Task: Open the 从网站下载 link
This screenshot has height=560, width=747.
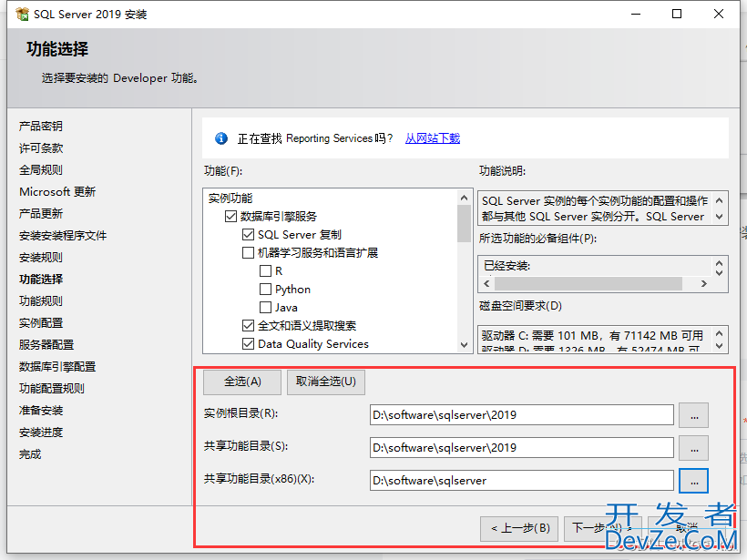Action: click(x=433, y=138)
